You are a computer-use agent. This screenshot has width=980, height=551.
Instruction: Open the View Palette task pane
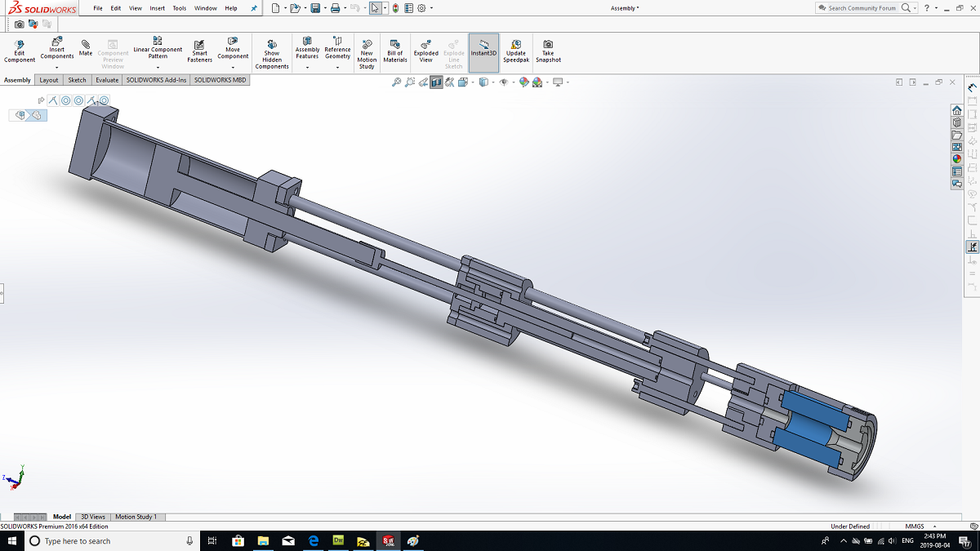point(956,147)
